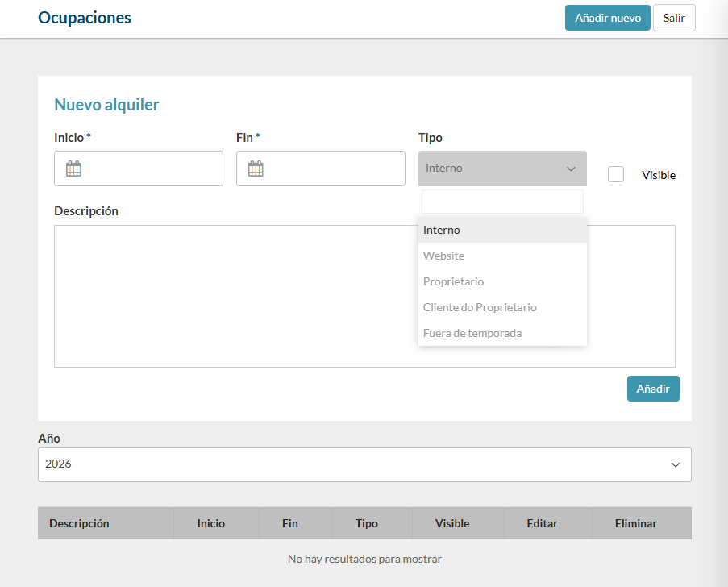The width and height of the screenshot is (728, 587).
Task: Focus the Fin date input field
Action: (320, 169)
